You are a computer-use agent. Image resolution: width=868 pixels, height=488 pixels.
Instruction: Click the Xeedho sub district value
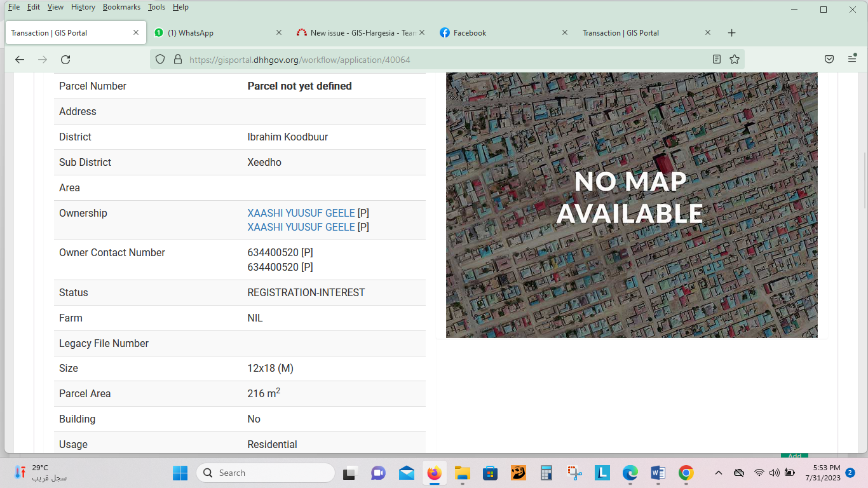pyautogui.click(x=264, y=162)
